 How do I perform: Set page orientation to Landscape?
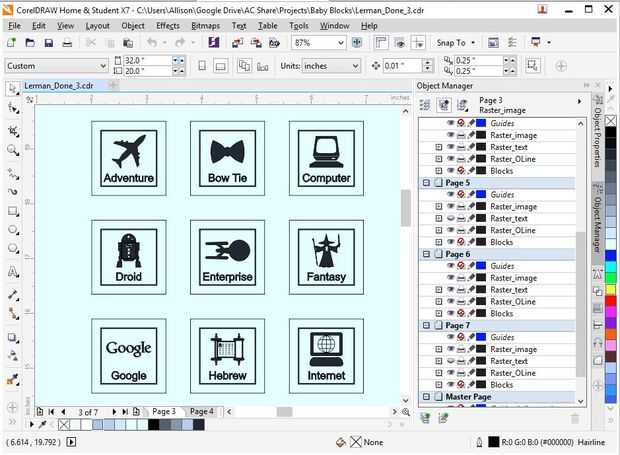[220, 66]
